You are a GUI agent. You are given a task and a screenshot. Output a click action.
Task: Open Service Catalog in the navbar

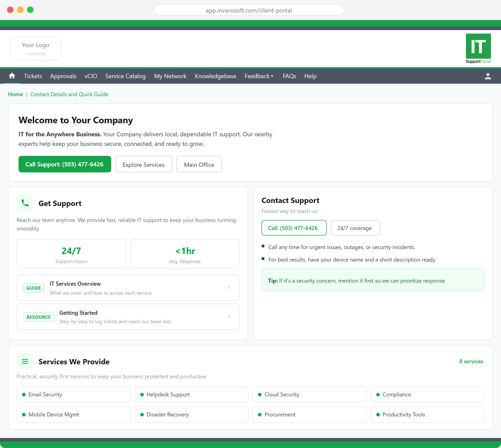pyautogui.click(x=125, y=76)
